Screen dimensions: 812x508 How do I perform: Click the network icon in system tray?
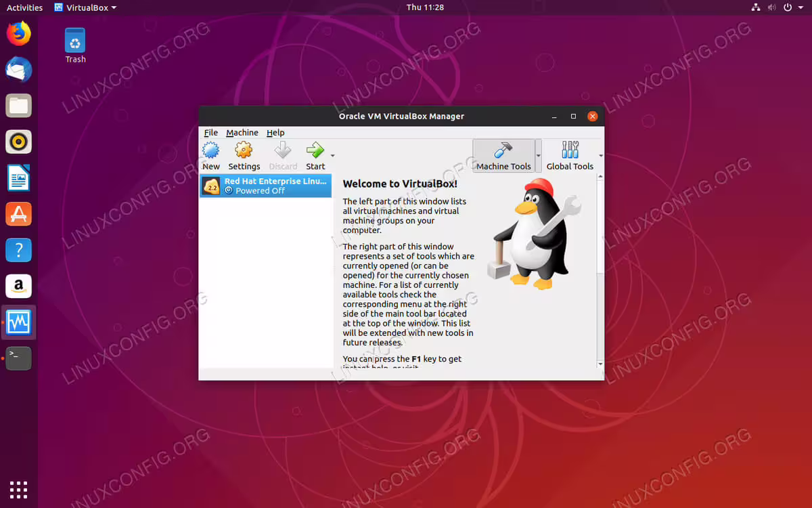click(756, 7)
